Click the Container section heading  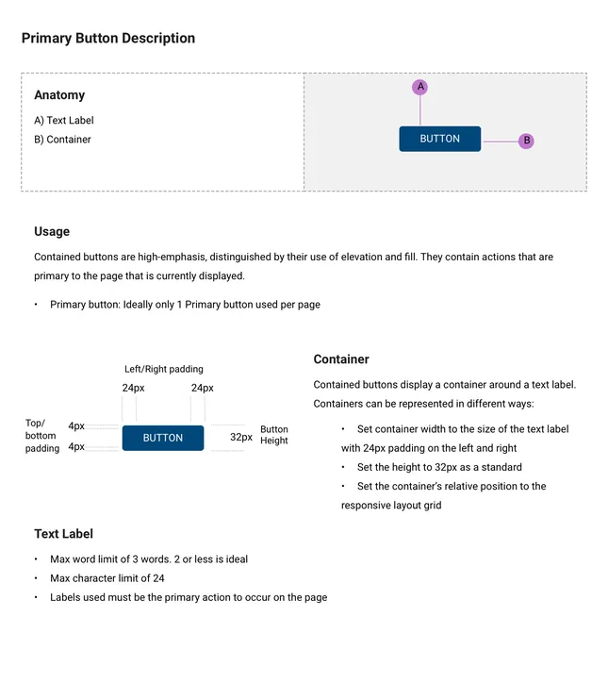click(x=341, y=359)
